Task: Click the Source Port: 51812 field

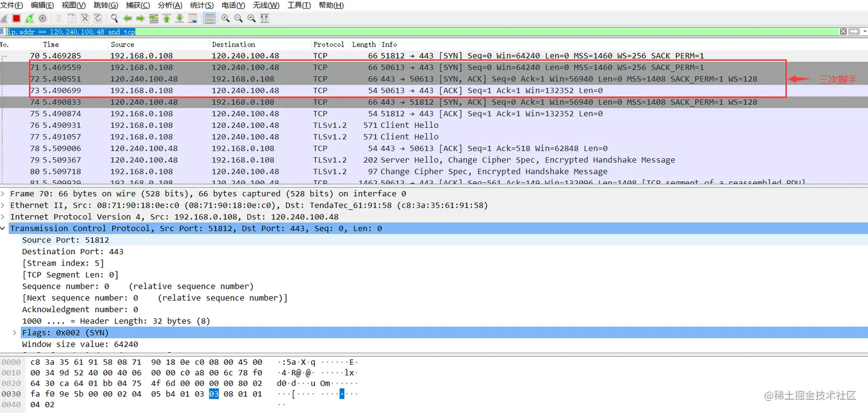Action: tap(65, 240)
